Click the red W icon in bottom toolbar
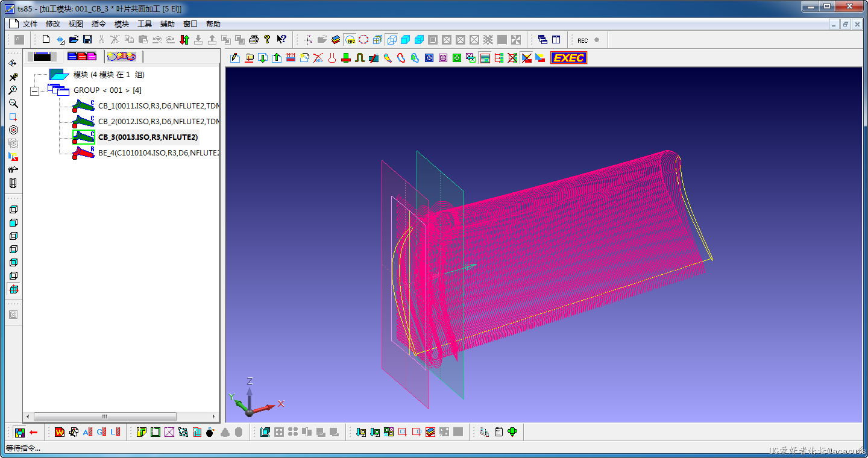Screen dimensions: 868x458 click(x=59, y=432)
